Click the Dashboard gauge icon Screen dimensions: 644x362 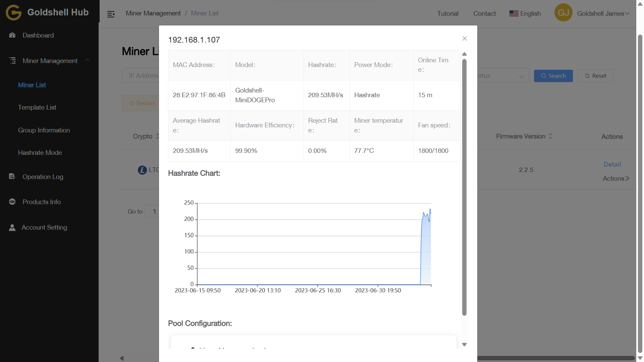coord(12,35)
